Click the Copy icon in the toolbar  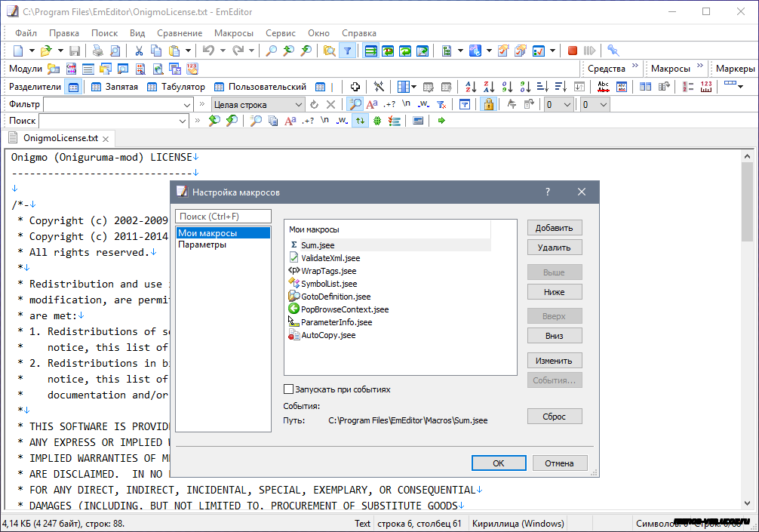(156, 51)
